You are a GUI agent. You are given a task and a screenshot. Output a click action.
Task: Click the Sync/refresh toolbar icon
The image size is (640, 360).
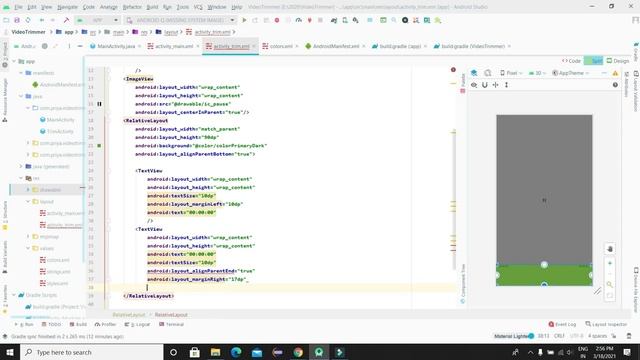(28, 20)
